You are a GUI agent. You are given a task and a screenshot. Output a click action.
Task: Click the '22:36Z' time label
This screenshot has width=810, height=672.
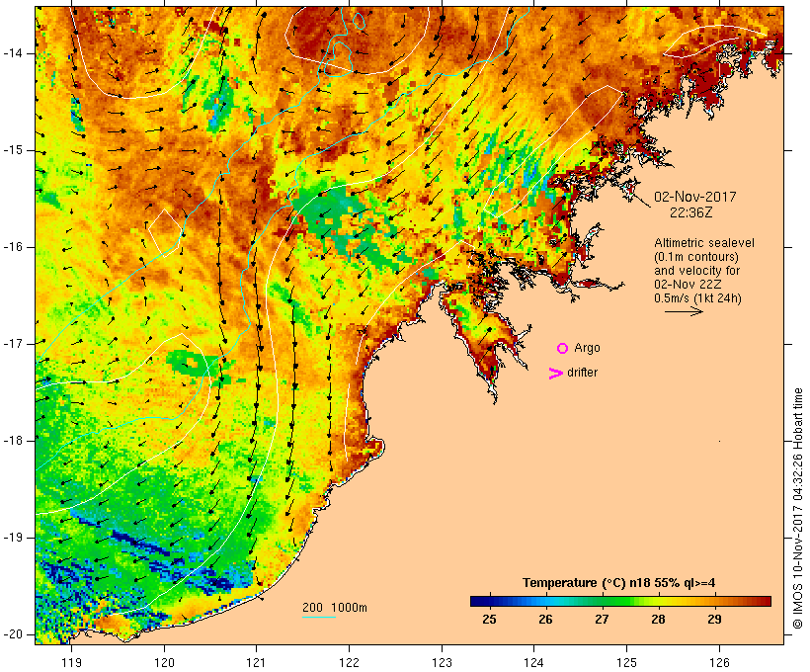[691, 212]
